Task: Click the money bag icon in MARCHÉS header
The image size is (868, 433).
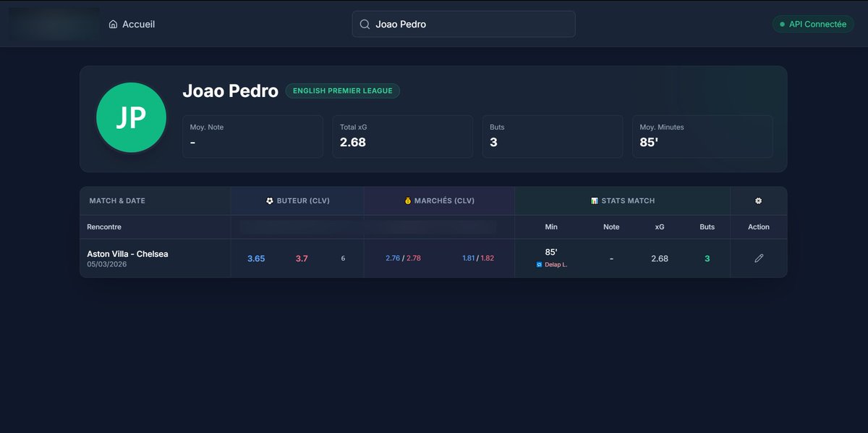Action: [408, 201]
